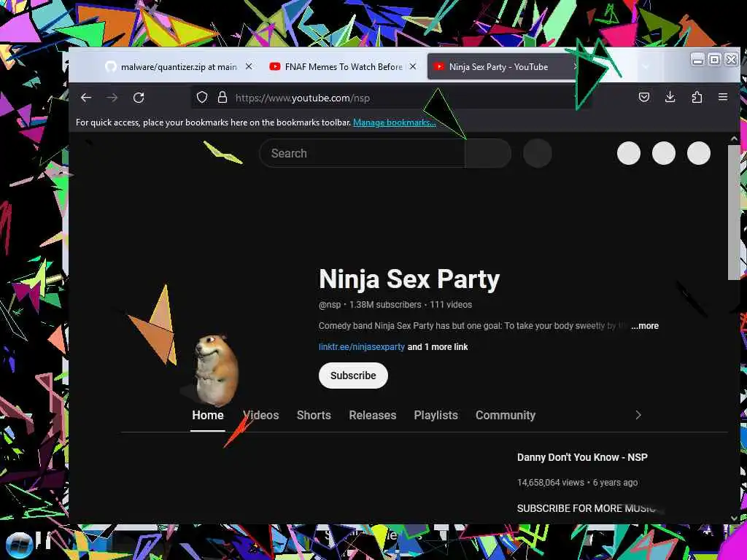Select the Ninja Sex Party - YouTube tab

(x=500, y=67)
